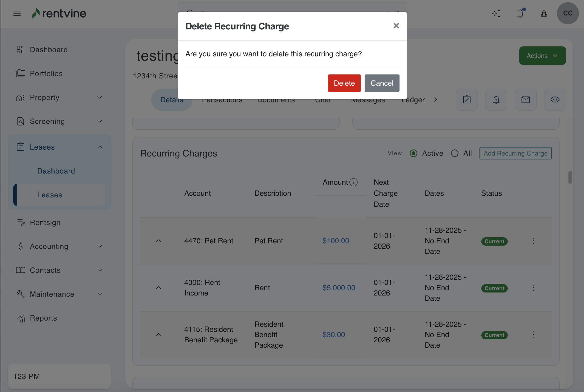Click the envelope message icon
This screenshot has width=584, height=392.
pos(525,100)
